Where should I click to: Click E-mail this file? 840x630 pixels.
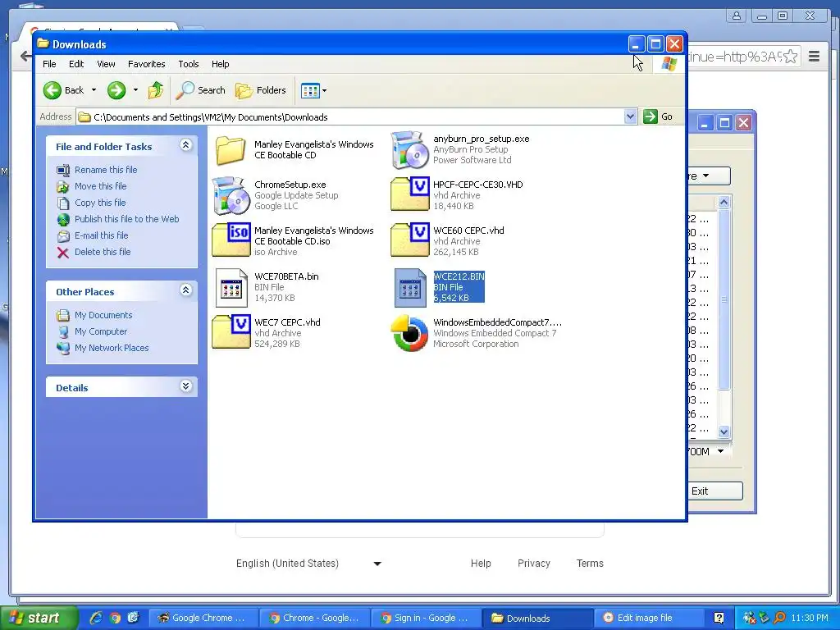101,235
